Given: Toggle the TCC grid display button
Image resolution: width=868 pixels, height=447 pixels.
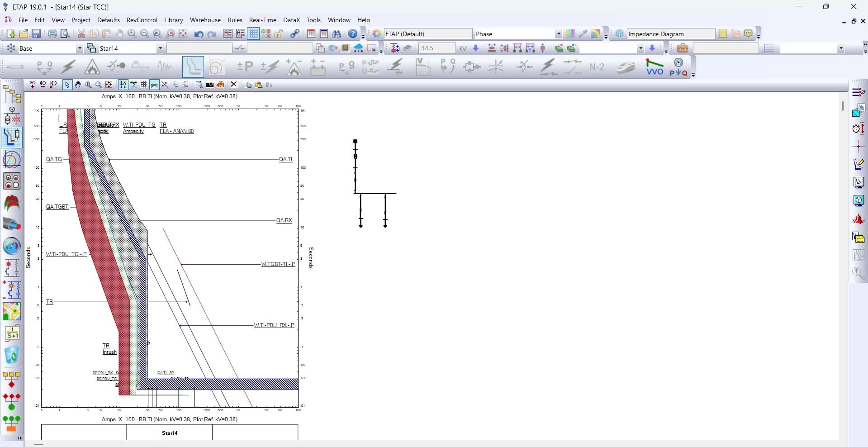Looking at the screenshot, I should [x=144, y=85].
